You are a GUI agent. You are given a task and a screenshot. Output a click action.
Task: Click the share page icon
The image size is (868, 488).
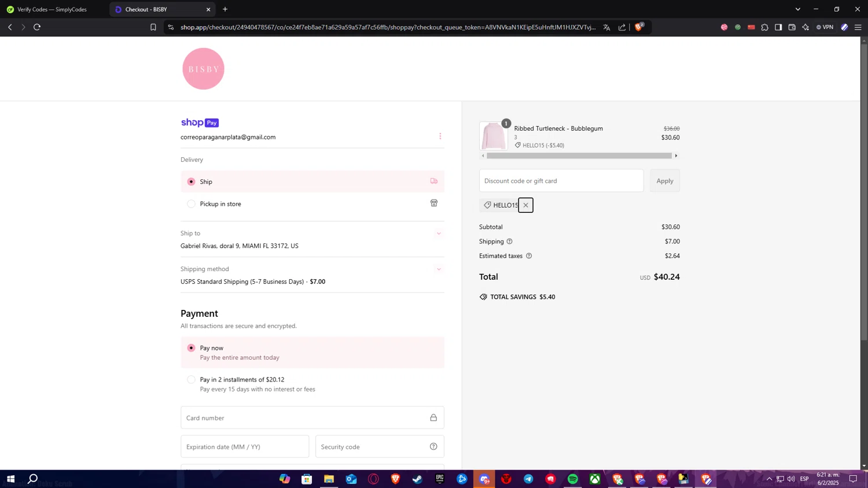622,27
